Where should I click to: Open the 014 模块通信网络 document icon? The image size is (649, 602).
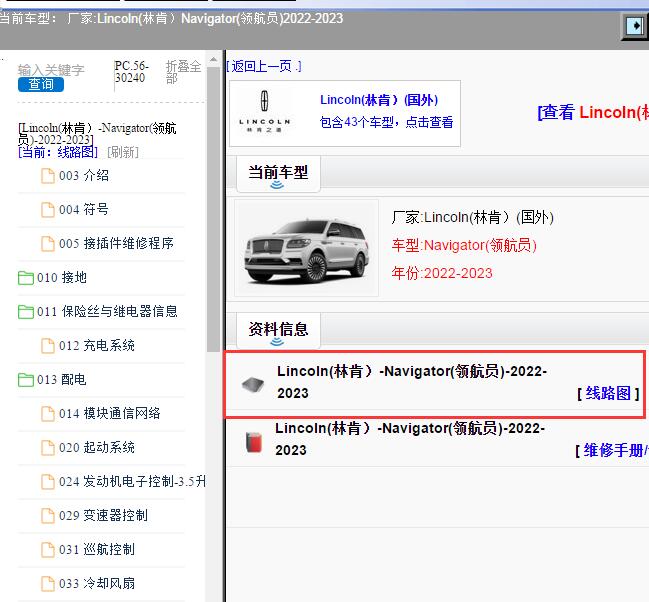click(x=48, y=414)
